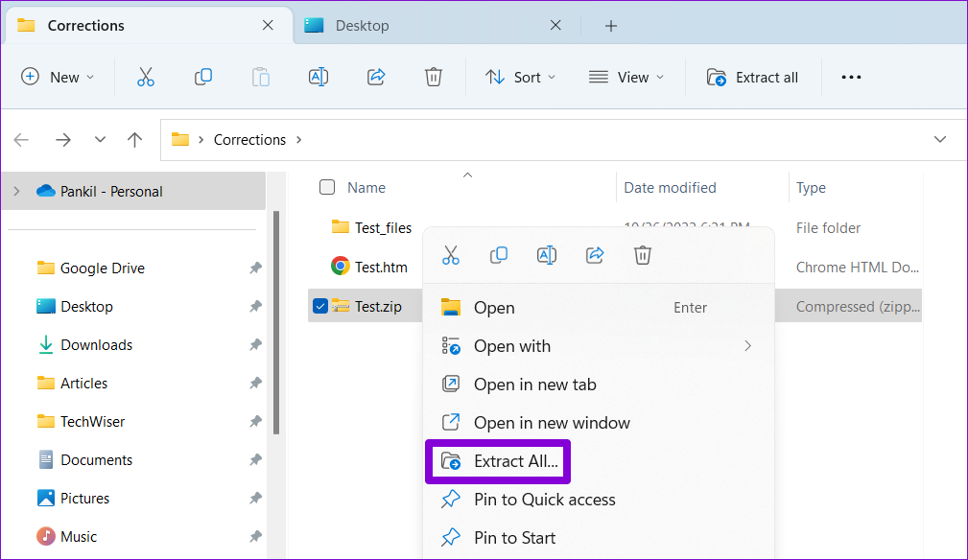The image size is (968, 560).
Task: Go forward using the forward arrow
Action: 63,140
